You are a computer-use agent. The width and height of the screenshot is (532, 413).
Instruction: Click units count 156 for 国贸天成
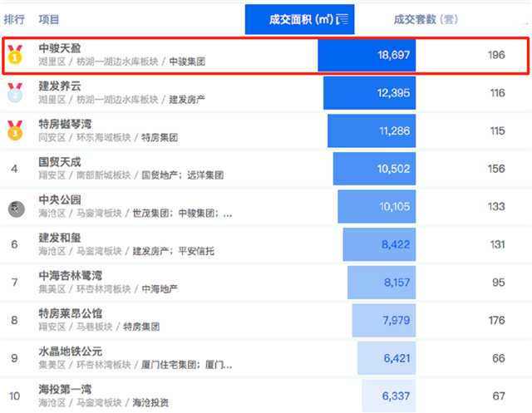[x=496, y=169]
